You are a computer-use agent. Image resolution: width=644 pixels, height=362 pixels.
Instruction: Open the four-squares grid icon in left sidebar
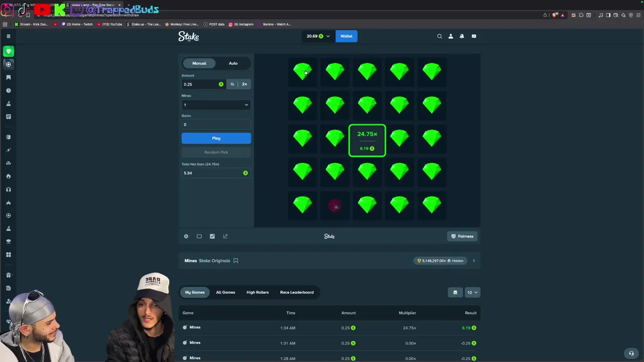coord(9,255)
